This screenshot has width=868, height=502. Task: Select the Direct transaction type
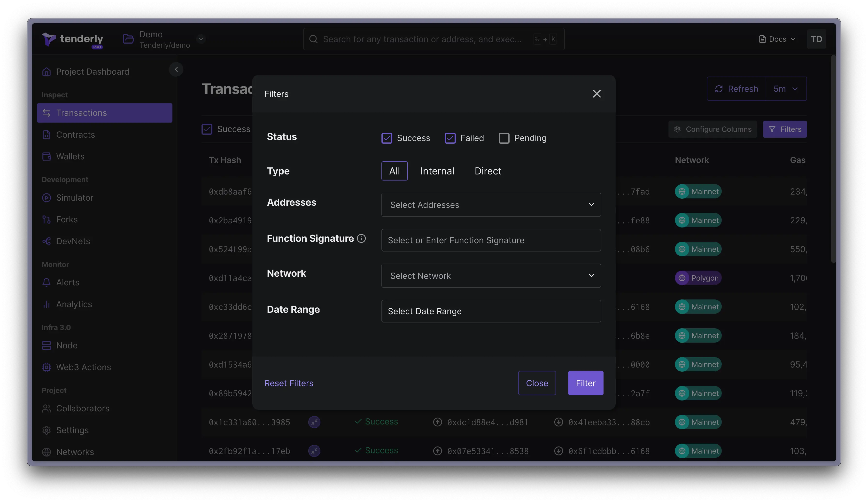488,171
